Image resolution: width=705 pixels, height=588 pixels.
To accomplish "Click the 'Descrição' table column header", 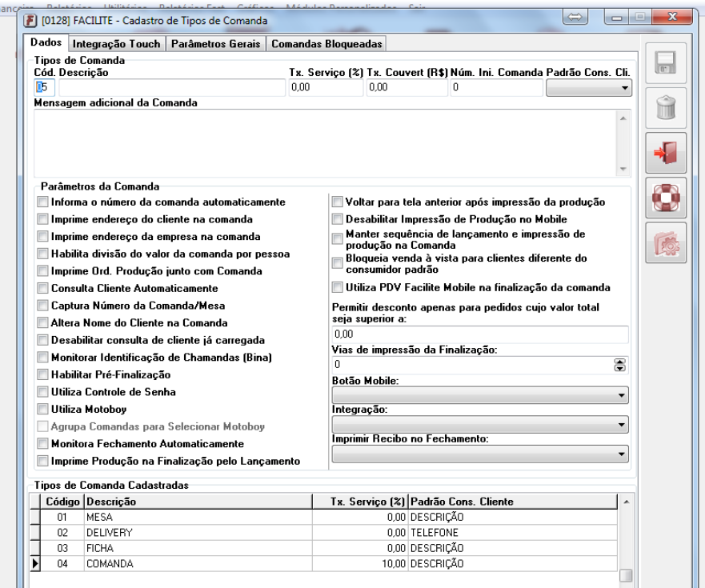I will (198, 502).
